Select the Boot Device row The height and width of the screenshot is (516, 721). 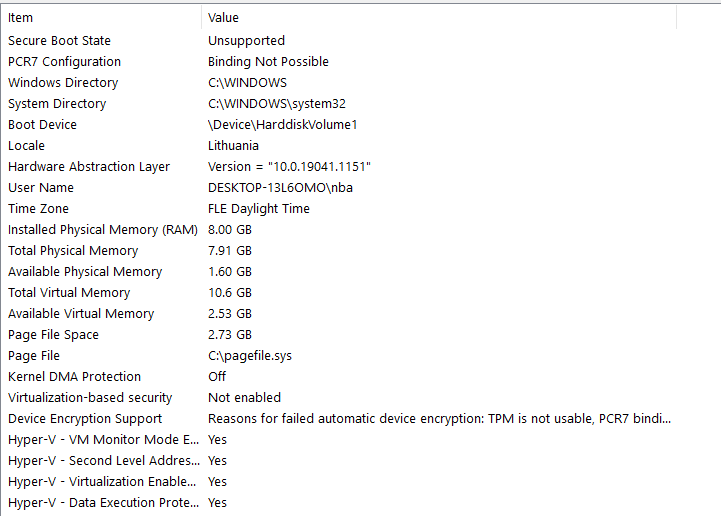point(42,125)
